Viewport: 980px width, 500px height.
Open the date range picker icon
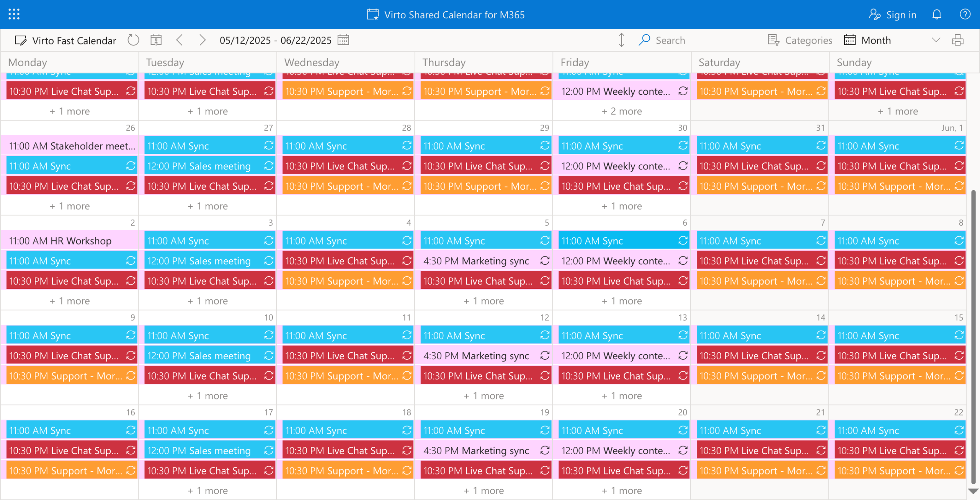pos(343,40)
